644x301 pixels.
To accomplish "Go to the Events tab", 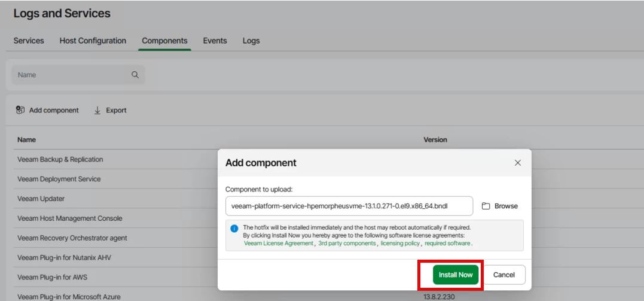I will point(215,41).
